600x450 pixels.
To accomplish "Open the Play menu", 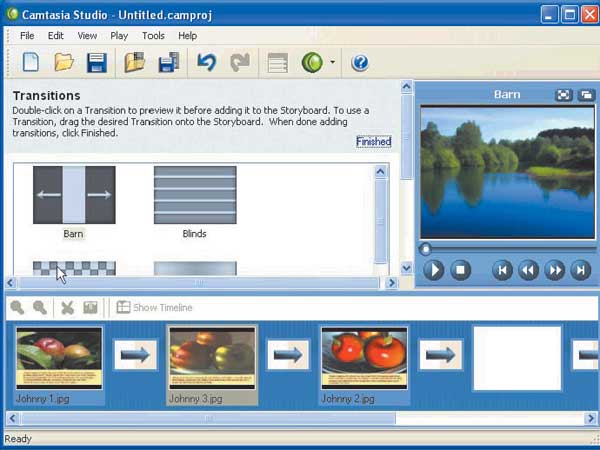I will [x=119, y=36].
